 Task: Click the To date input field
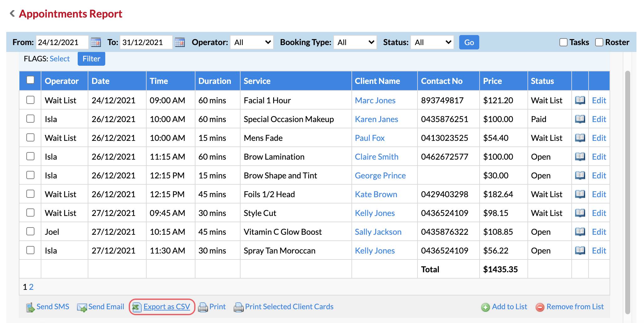[146, 42]
